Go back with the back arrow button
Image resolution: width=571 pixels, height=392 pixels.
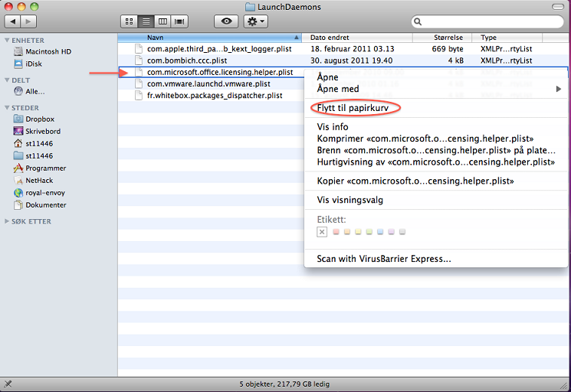click(11, 21)
